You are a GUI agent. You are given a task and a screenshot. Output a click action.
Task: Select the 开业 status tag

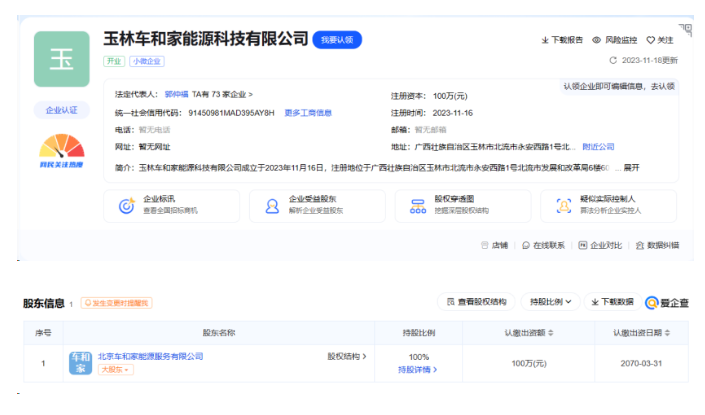[114, 61]
